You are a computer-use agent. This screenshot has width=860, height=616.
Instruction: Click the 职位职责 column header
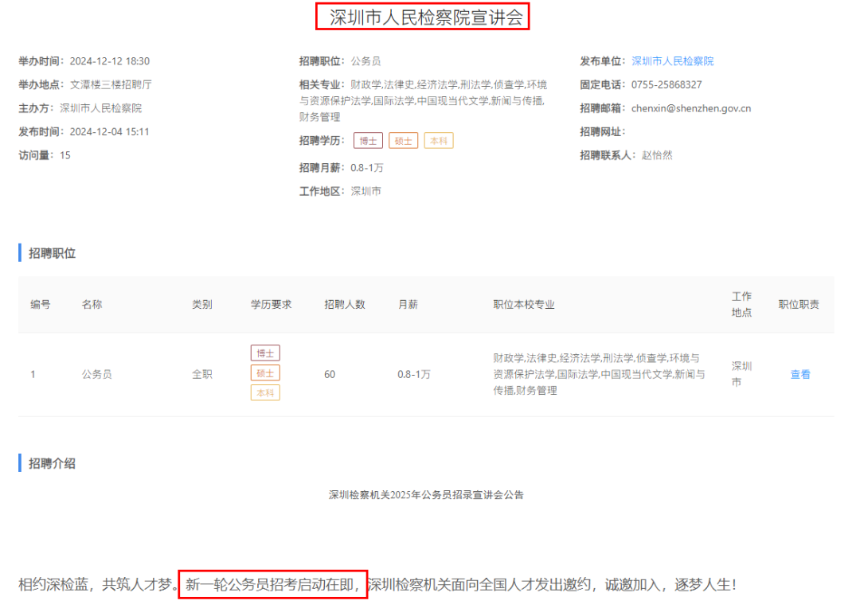pos(799,305)
